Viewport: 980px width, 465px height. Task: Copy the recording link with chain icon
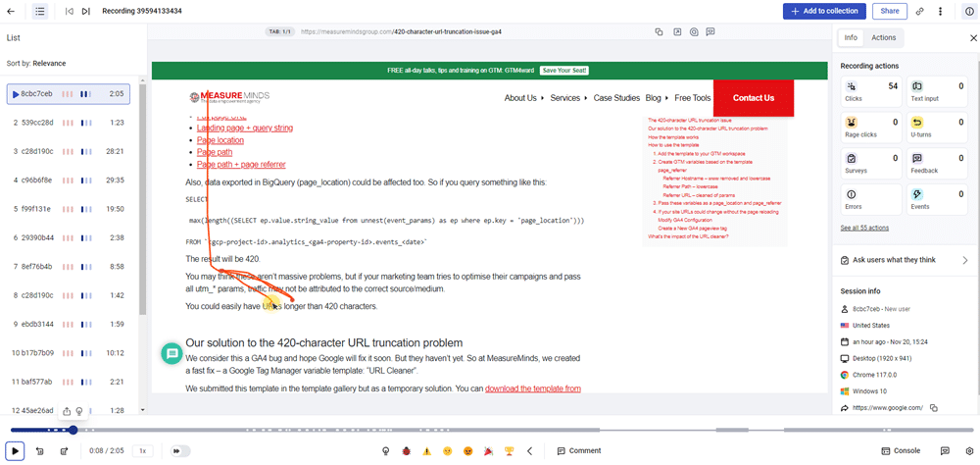(919, 11)
